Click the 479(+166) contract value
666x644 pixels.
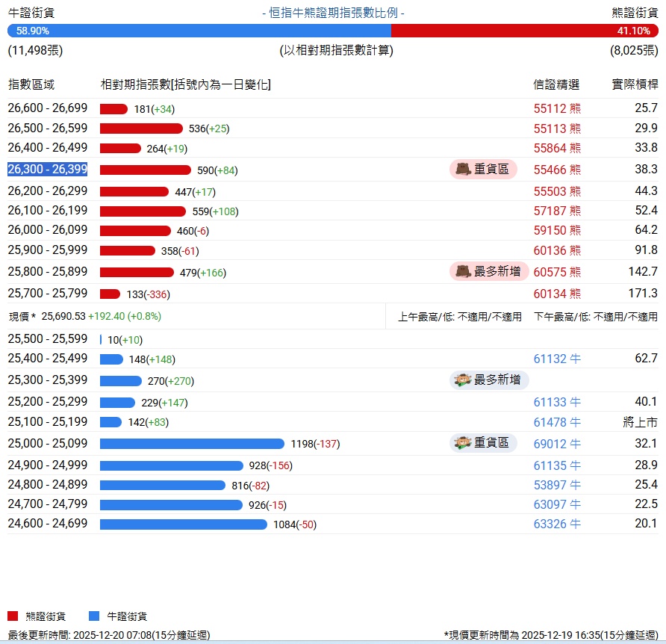pos(203,273)
